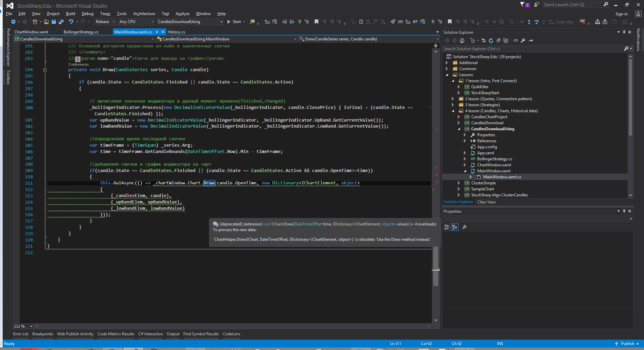This screenshot has height=350, width=644.
Task: Click the editor vertical scrollbar thumb
Action: pos(436,266)
